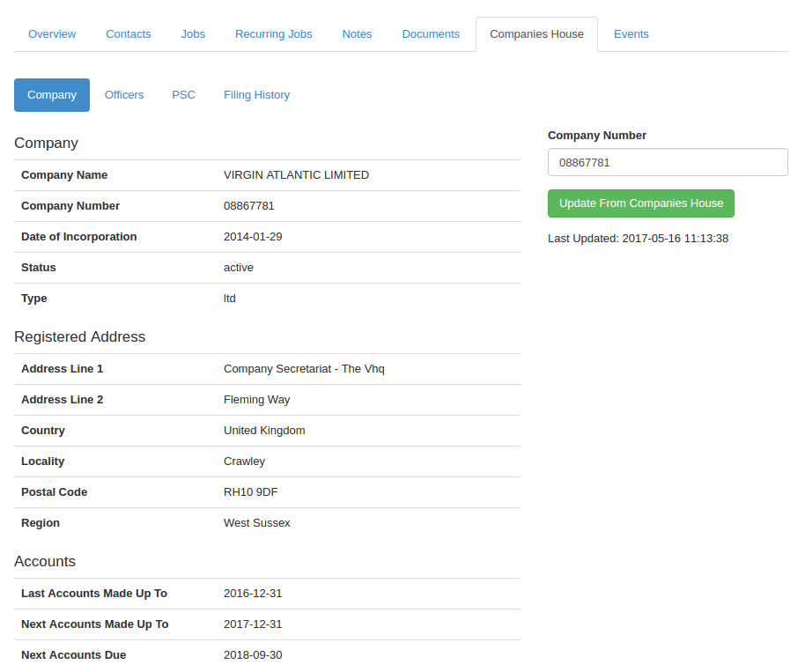
Task: Click the Crawley locality value
Action: point(244,461)
